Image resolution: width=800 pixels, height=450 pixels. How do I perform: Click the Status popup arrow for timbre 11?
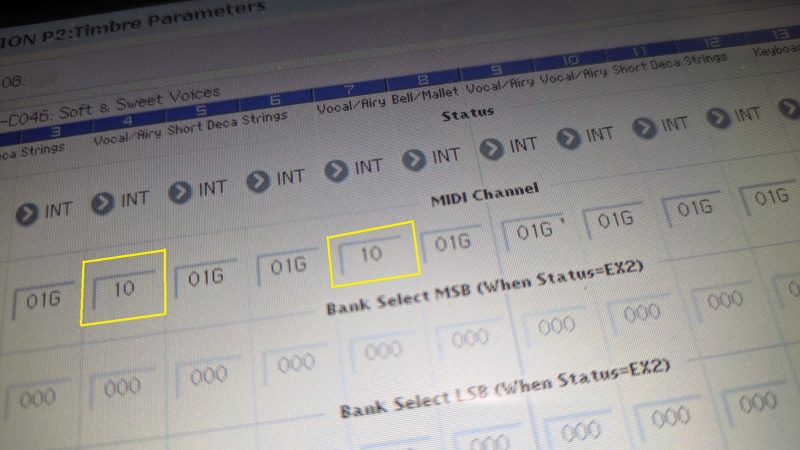click(645, 126)
